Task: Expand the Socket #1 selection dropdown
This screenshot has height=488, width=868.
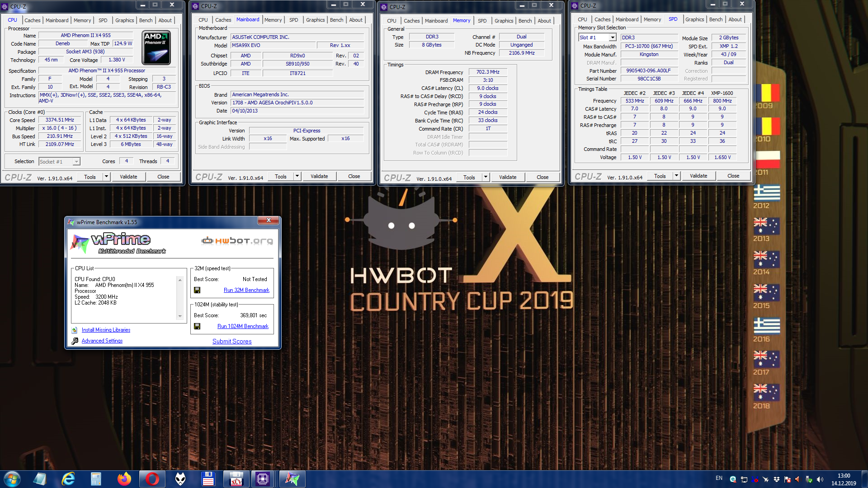Action: click(x=76, y=161)
